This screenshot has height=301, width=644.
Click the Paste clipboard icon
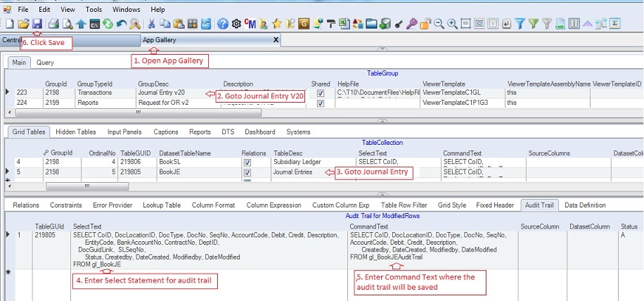coord(179,24)
